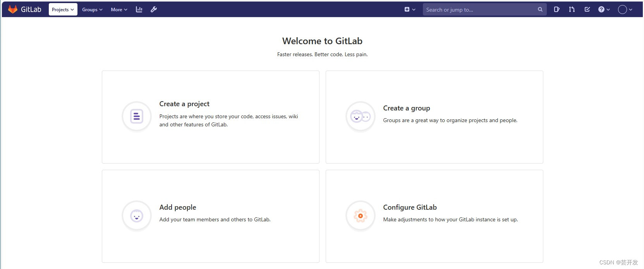Open the Help question mark menu
Screen dimensions: 644x269
tap(604, 9)
